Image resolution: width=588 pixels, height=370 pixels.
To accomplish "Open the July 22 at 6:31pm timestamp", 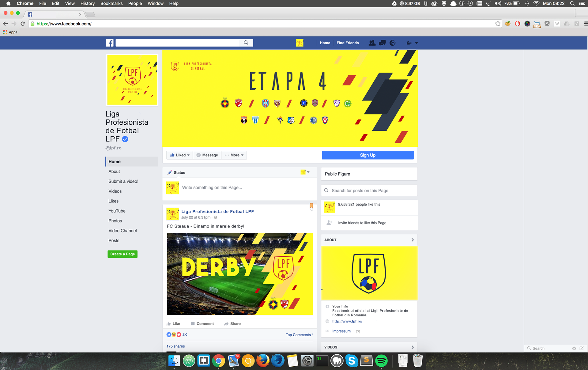I will click(x=196, y=217).
